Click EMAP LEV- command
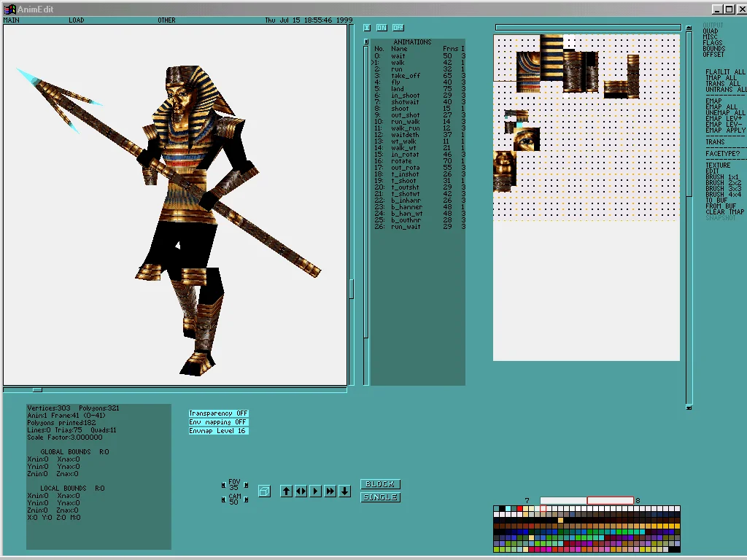Viewport: 747px width, 560px height. tap(724, 124)
